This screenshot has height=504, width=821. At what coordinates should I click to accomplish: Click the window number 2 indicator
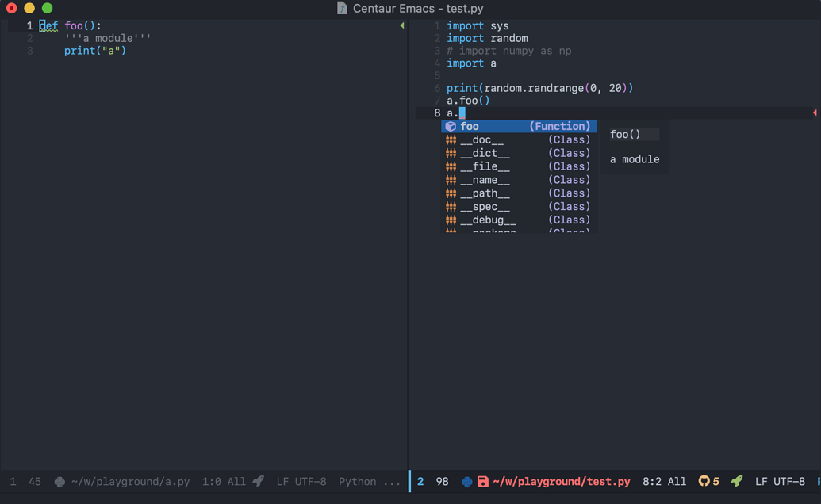(x=420, y=481)
